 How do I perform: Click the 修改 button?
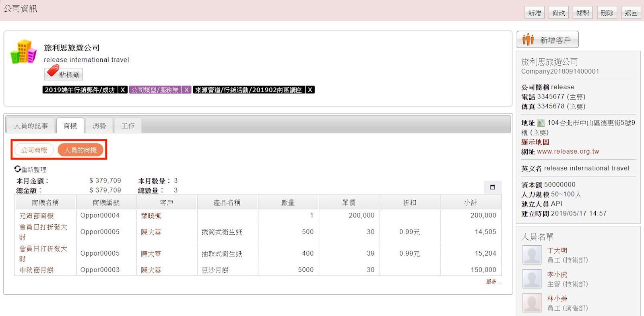point(559,13)
